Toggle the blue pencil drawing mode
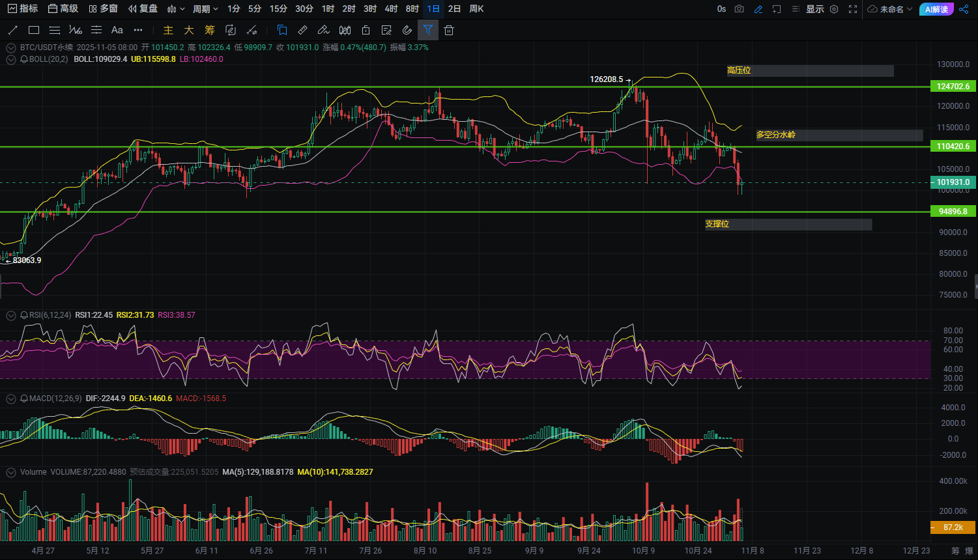 tap(758, 9)
